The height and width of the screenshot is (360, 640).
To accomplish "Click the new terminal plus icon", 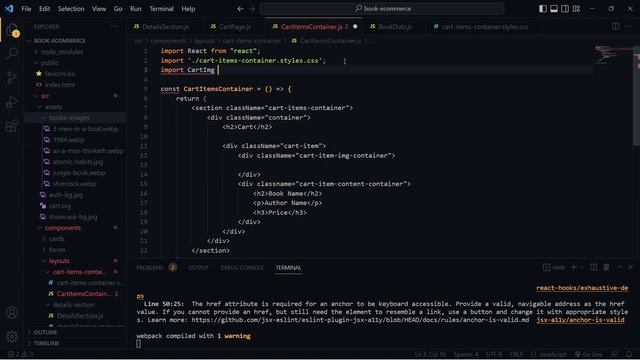I will (573, 267).
